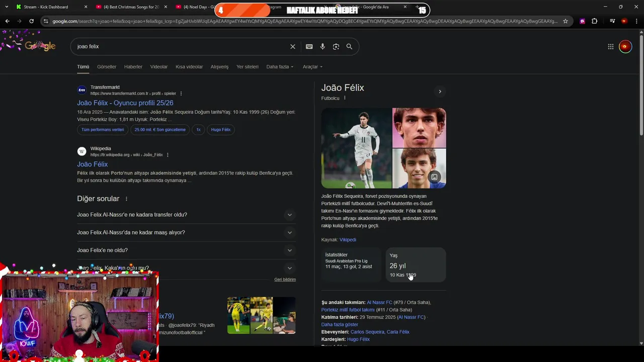This screenshot has height=362, width=644.
Task: Click the magnifier search button
Action: [x=349, y=47]
